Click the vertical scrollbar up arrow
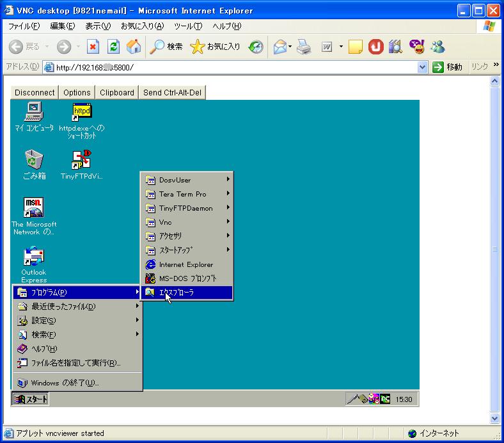 (494, 81)
